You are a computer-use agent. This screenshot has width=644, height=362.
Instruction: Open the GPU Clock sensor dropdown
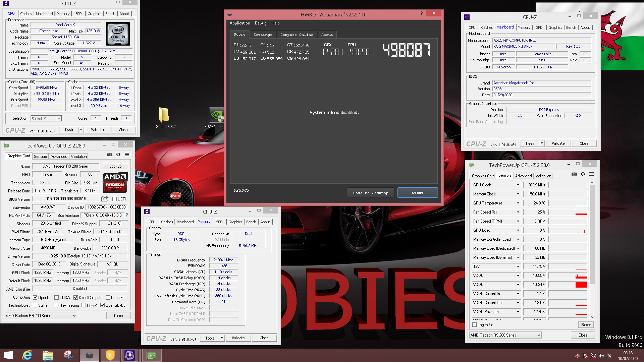point(518,185)
